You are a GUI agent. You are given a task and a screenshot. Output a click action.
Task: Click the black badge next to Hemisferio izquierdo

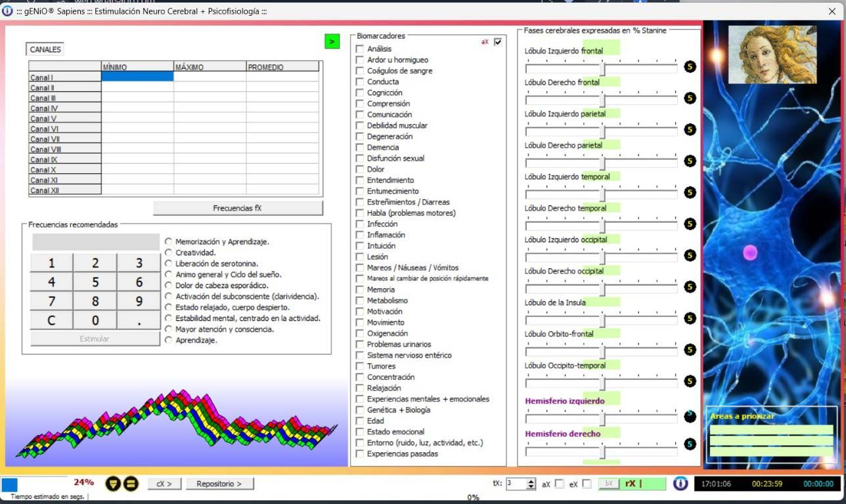[690, 415]
